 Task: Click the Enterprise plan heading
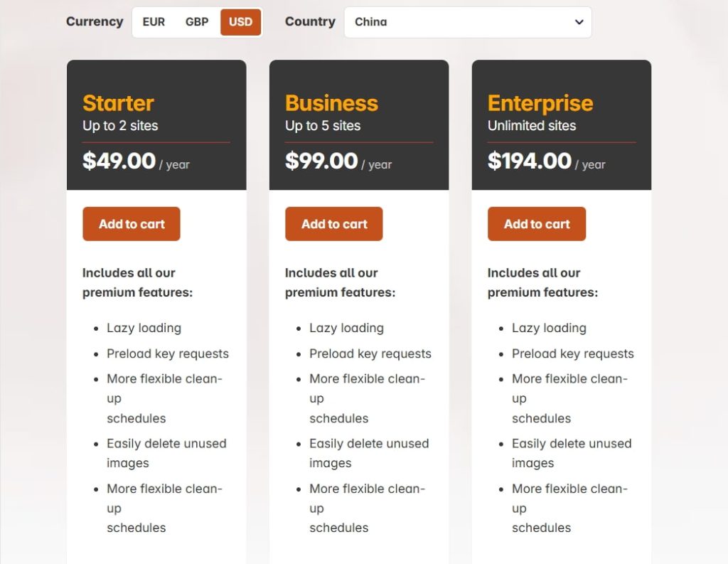click(540, 103)
